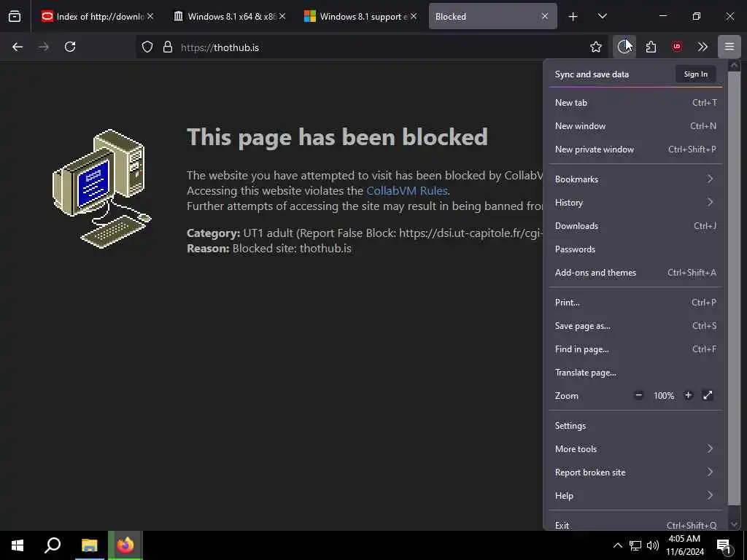Choose New tab menu entry
The image size is (747, 560).
(x=635, y=102)
